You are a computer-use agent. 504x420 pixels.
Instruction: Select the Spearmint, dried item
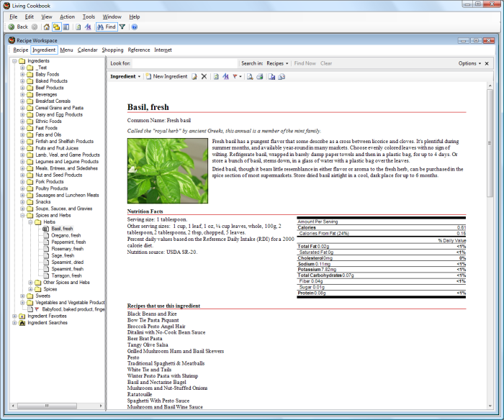(67, 262)
